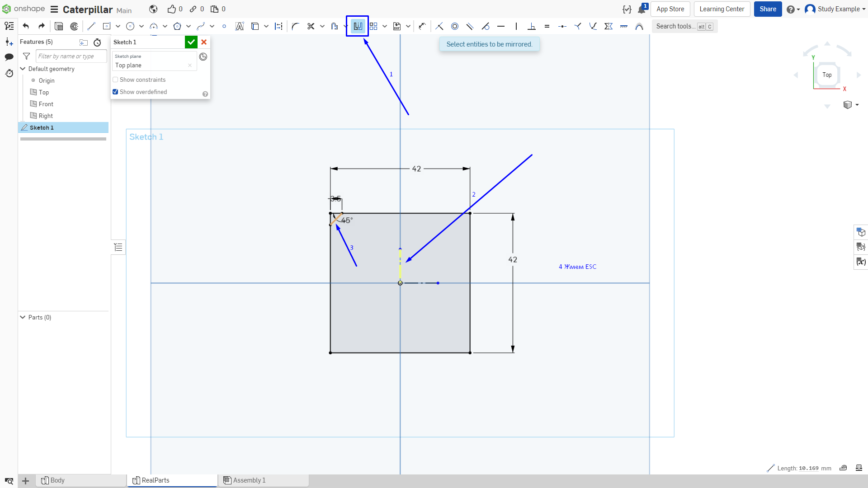Viewport: 868px width, 488px height.
Task: Apply the Parallel constraint
Action: click(470, 26)
